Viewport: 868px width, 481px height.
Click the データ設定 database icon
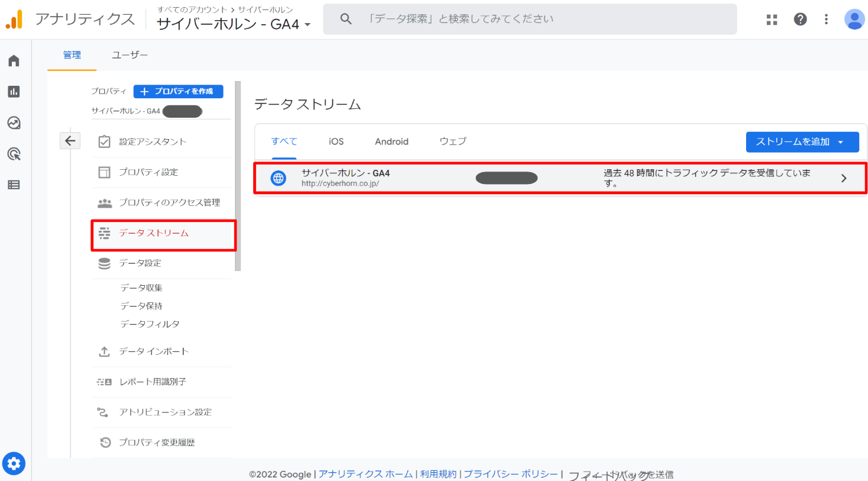pos(104,263)
